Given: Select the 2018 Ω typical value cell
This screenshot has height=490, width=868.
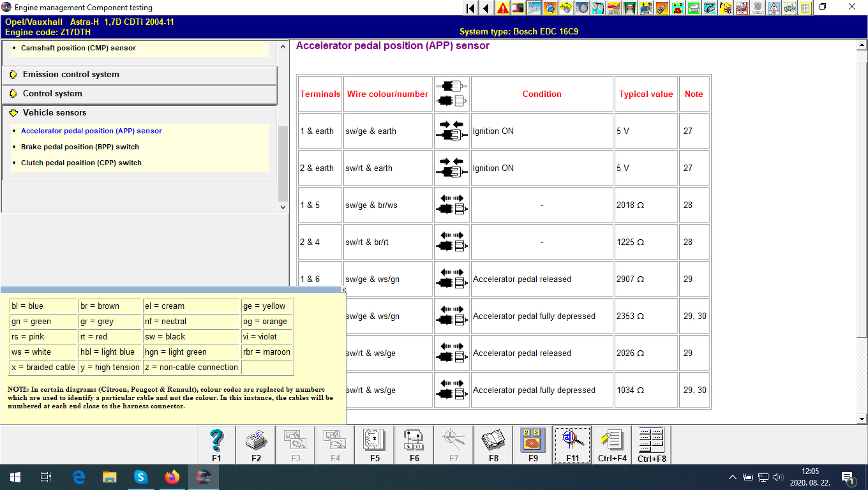Looking at the screenshot, I should click(646, 205).
